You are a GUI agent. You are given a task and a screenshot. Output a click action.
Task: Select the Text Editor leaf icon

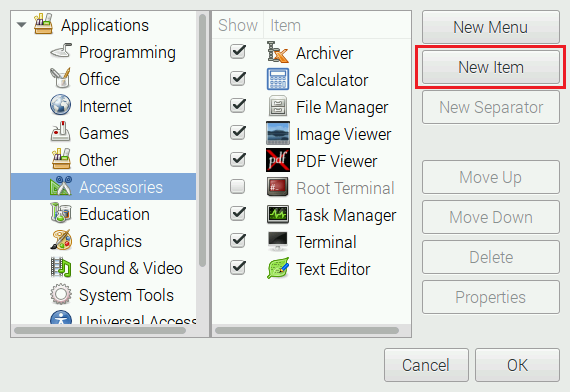(x=278, y=268)
